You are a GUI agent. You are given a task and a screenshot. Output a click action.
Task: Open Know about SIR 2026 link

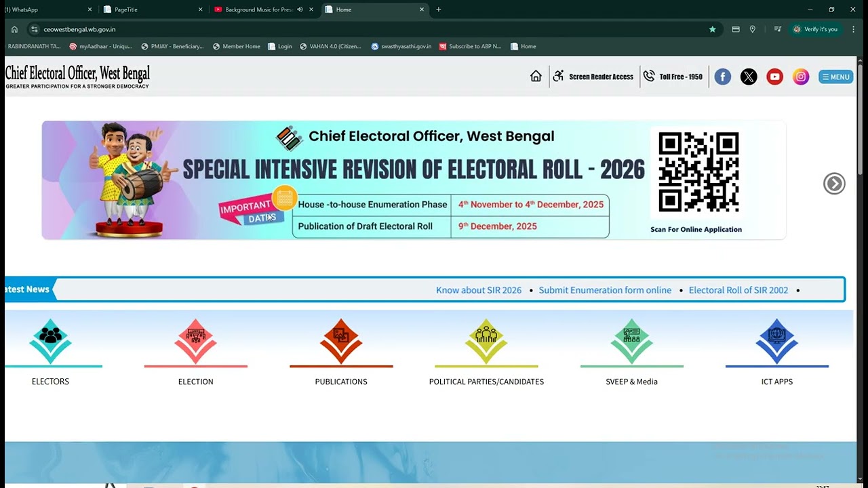click(x=479, y=290)
